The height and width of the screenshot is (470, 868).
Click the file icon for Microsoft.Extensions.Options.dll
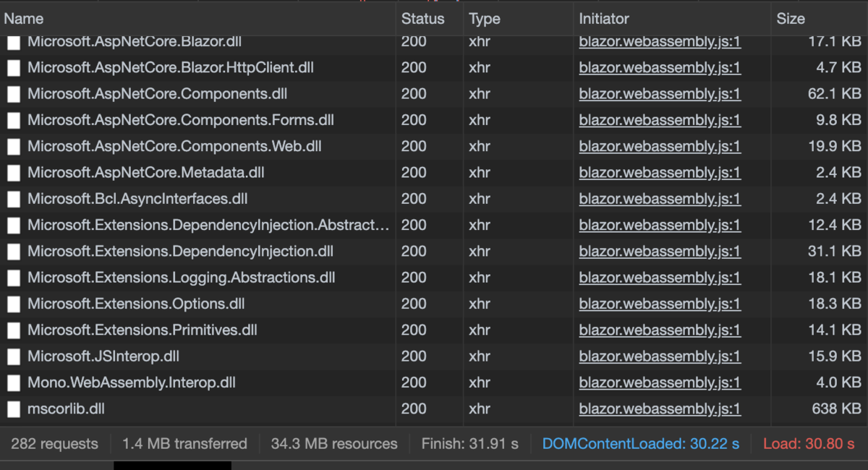(14, 304)
